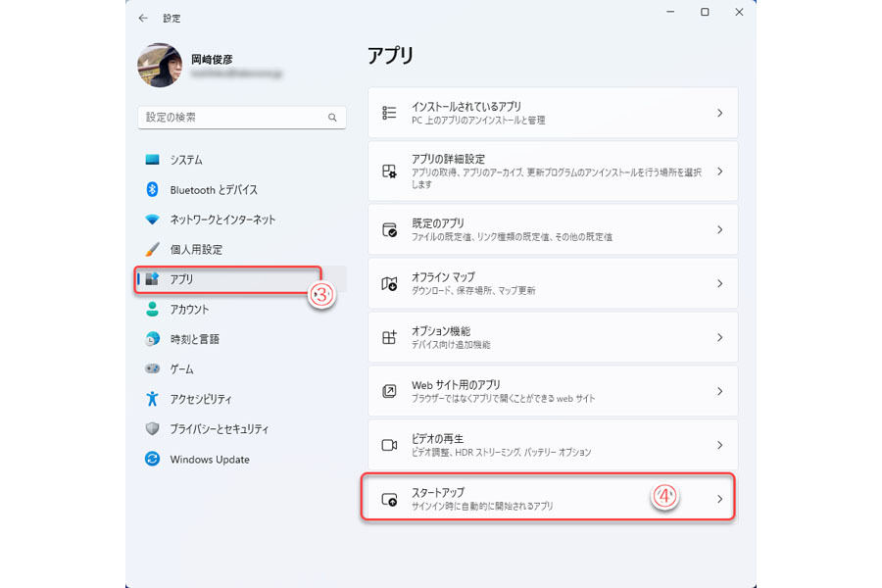
Task: Open オプション機能 title
Action: 441,331
